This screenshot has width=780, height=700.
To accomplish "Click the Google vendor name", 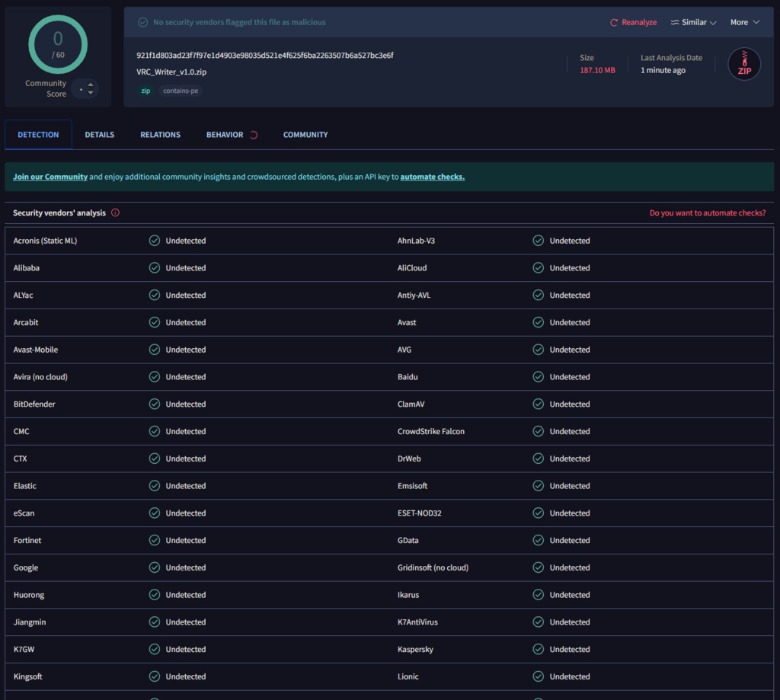I will [26, 567].
